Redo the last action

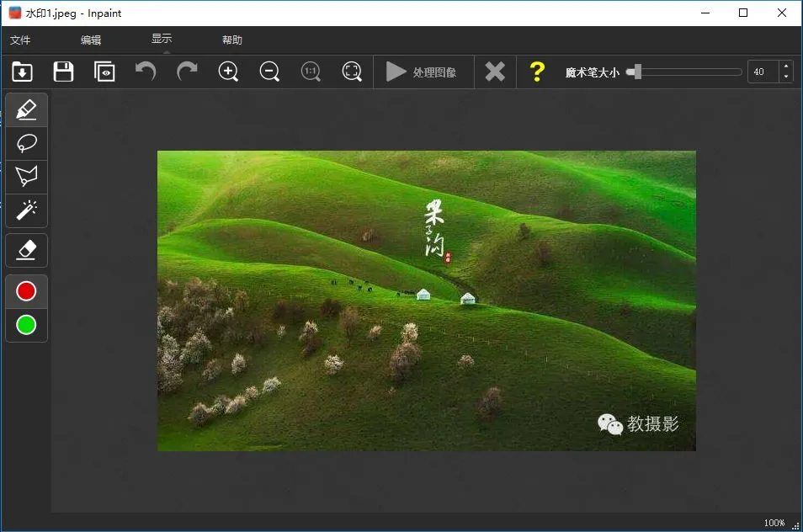[x=187, y=72]
